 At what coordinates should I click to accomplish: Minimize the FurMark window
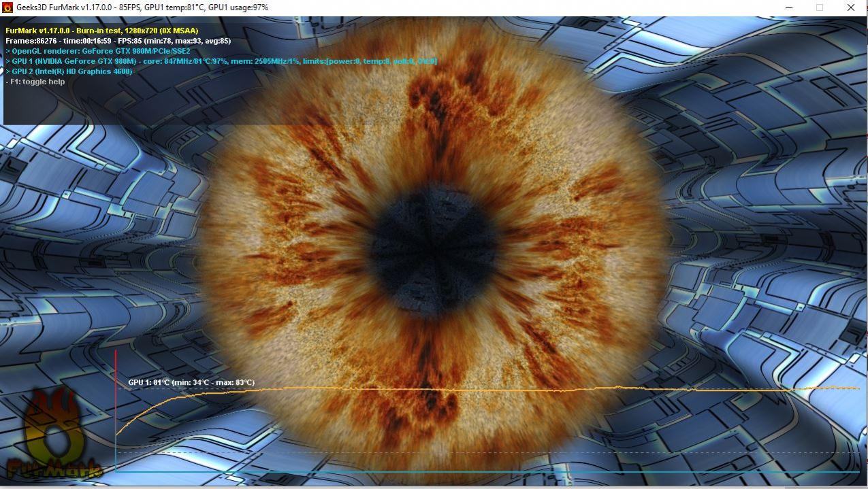(790, 7)
